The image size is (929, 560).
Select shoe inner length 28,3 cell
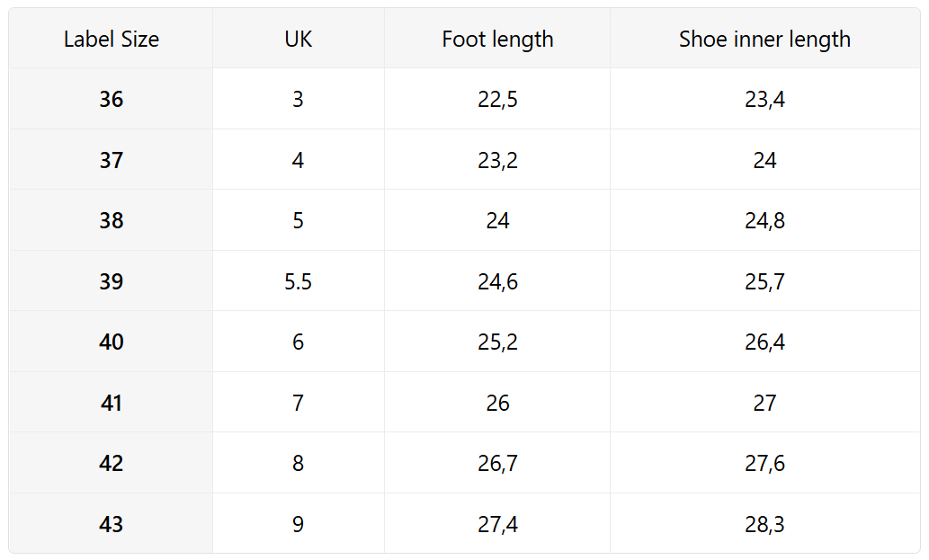764,525
